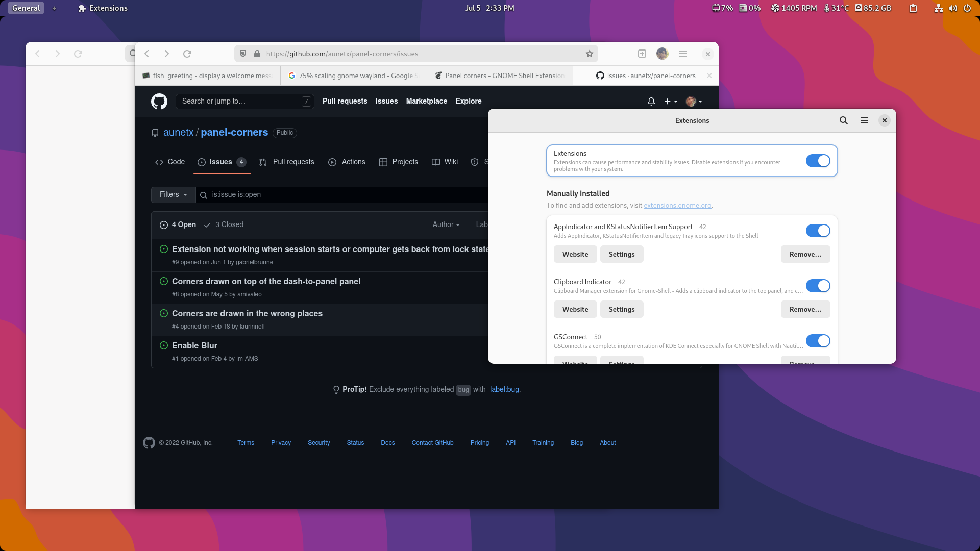
Task: Open search in Extensions window
Action: coord(843,120)
